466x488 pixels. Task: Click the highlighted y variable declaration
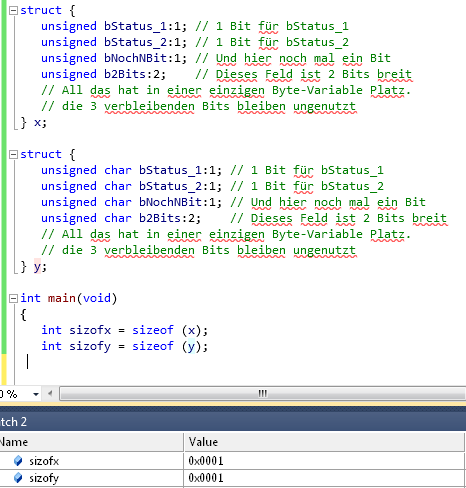(x=37, y=267)
